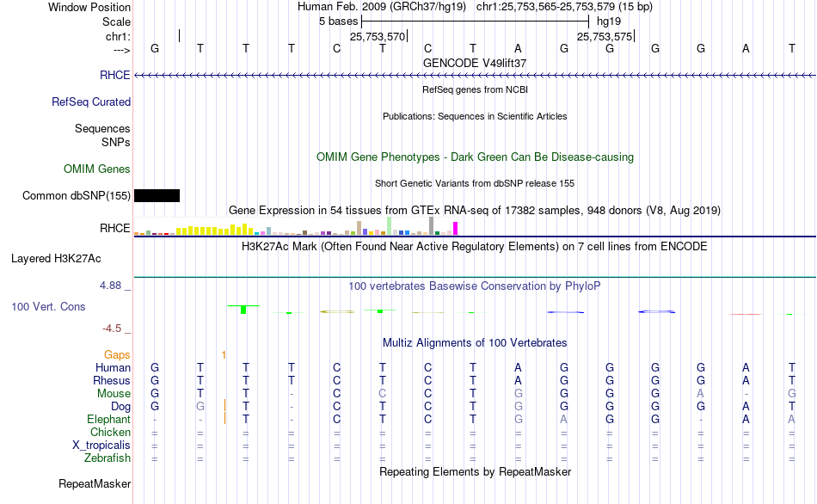
Task: Click the Short Genetic Variants dbSNP title
Action: click(x=475, y=183)
